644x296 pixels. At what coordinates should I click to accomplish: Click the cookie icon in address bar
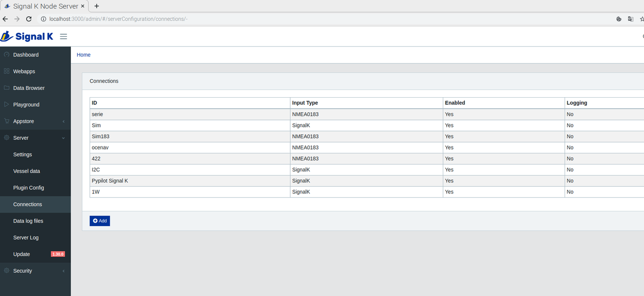(619, 19)
